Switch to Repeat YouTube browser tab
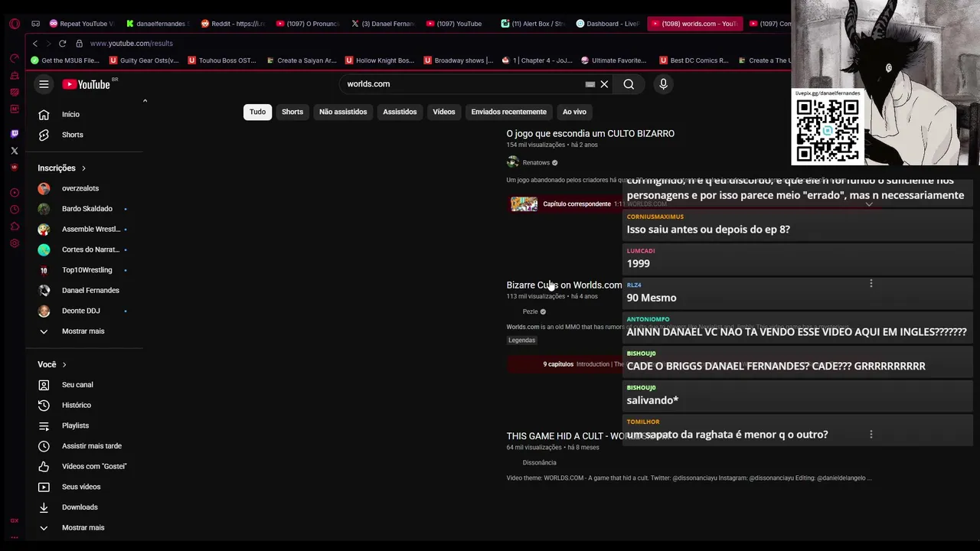Image resolution: width=980 pixels, height=551 pixels. click(x=81, y=24)
